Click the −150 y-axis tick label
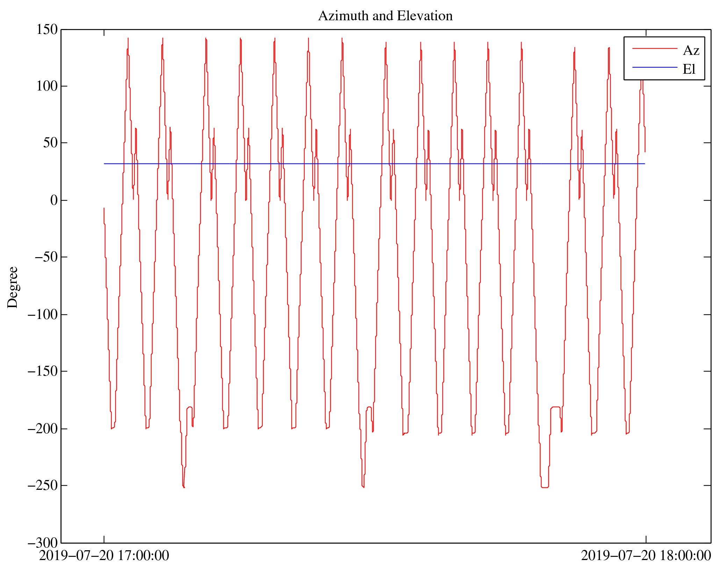The width and height of the screenshot is (721, 588). [42, 371]
